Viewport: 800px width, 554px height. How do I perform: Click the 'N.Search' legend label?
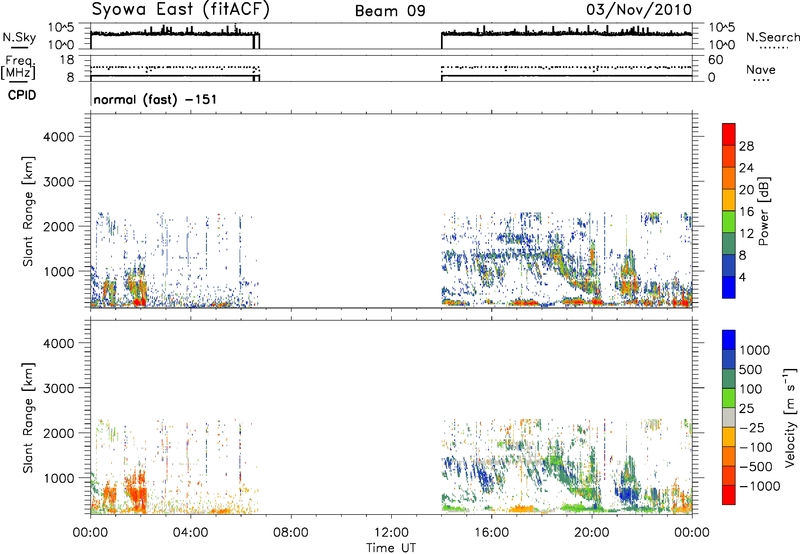coord(772,37)
